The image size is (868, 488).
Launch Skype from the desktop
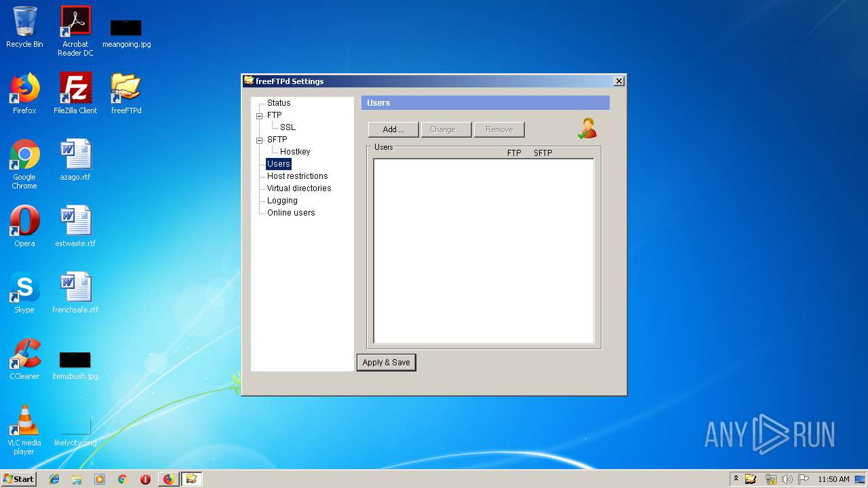(x=24, y=293)
